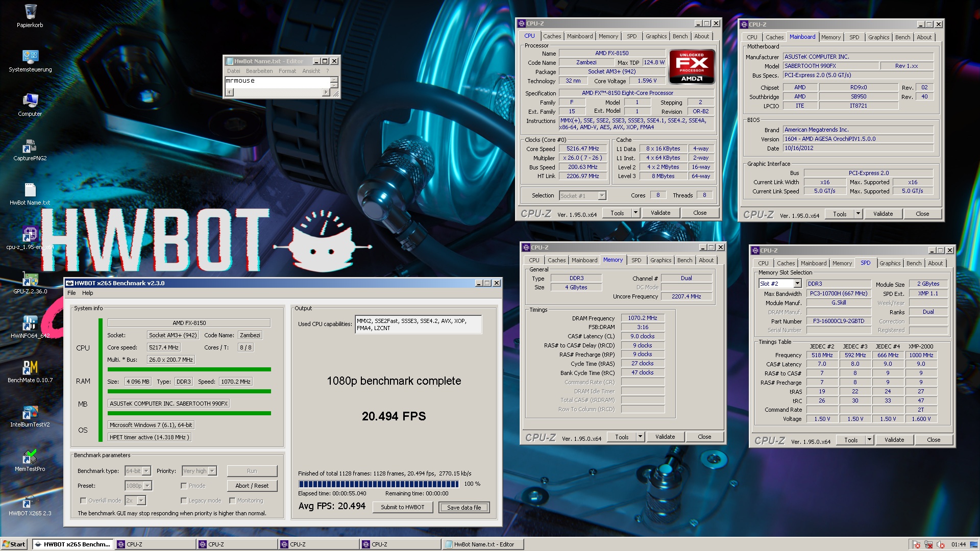Viewport: 980px width, 551px height.
Task: Click CPU-Z SPD window title icon
Action: pyautogui.click(x=755, y=251)
